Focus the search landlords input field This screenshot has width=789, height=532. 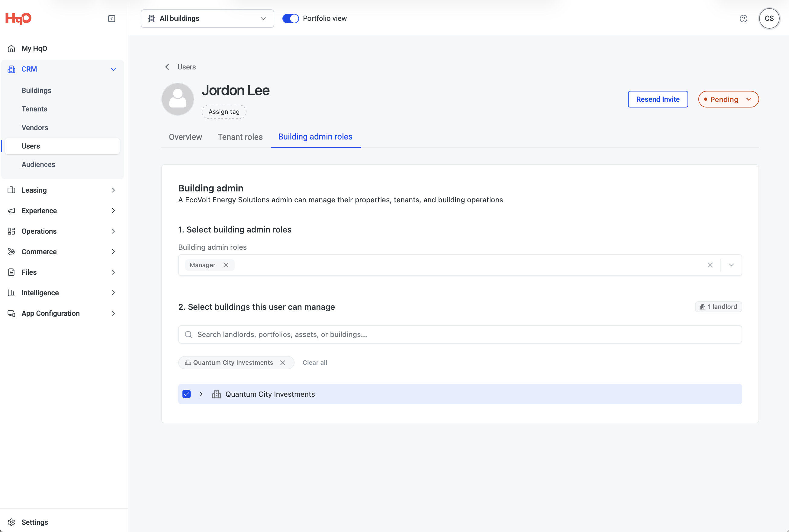[x=460, y=335]
